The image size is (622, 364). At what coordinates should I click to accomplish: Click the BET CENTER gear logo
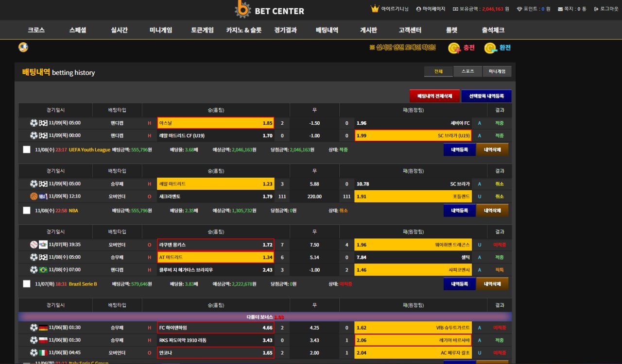243,9
